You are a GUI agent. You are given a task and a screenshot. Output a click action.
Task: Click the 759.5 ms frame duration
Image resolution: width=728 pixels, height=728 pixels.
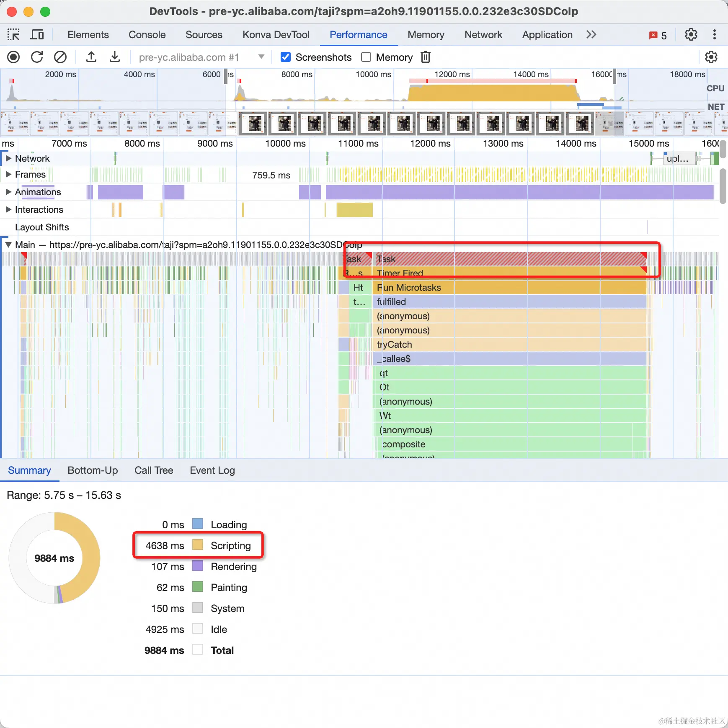271,175
